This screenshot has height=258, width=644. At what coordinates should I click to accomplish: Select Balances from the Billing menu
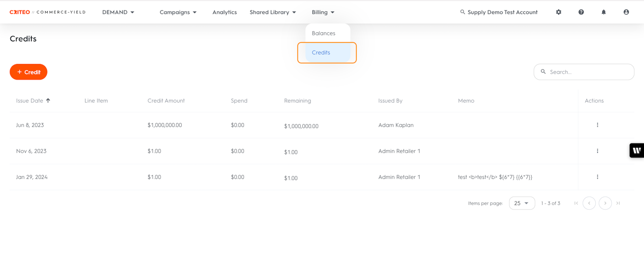click(324, 33)
